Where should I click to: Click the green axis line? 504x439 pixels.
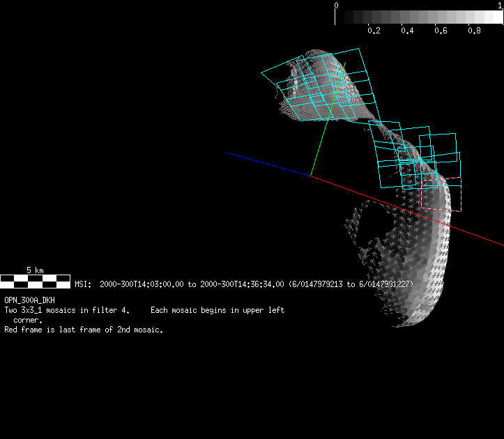(x=328, y=118)
